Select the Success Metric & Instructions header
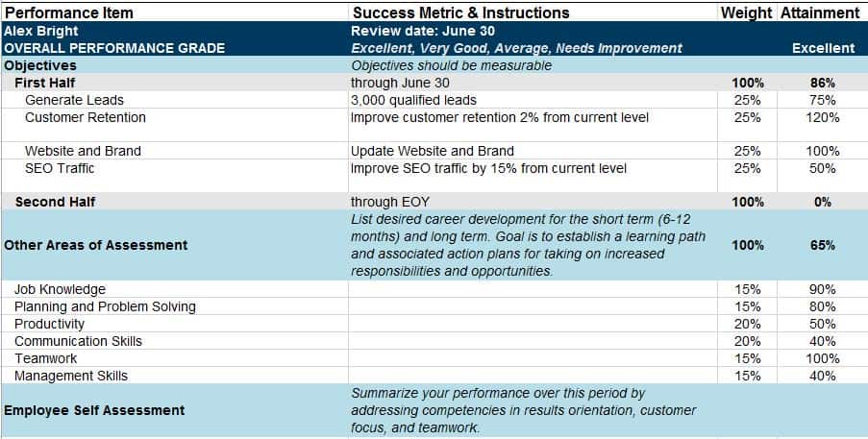868x439 pixels. [x=460, y=12]
